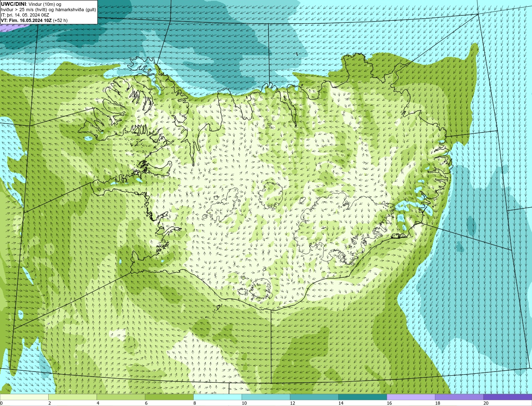Click the "18" label on the wind scale
Viewport: 532px width, 406px height.
(437, 403)
